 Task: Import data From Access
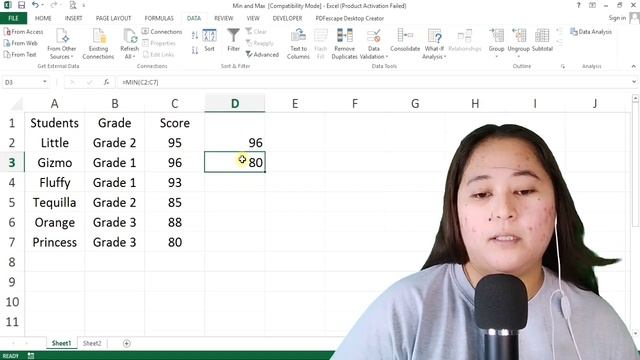[x=24, y=32]
